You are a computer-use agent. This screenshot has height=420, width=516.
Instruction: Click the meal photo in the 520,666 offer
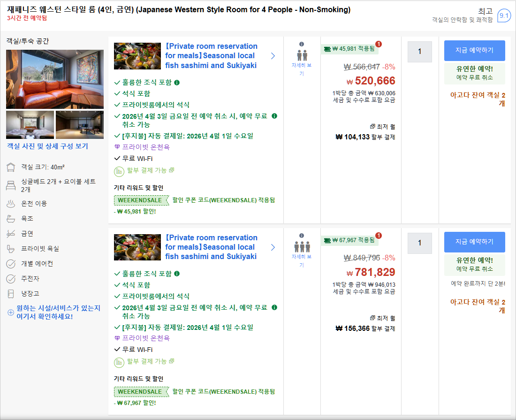coord(137,56)
